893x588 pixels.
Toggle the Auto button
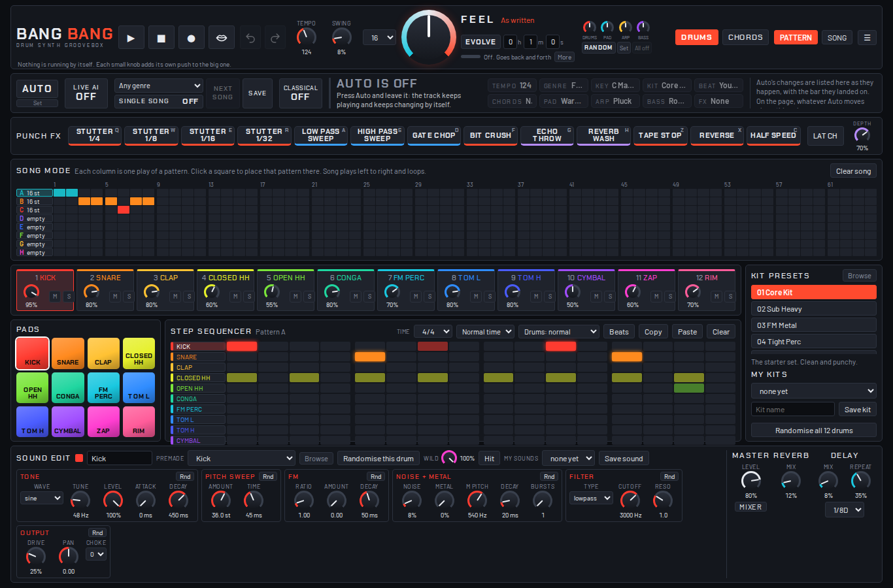pyautogui.click(x=37, y=89)
